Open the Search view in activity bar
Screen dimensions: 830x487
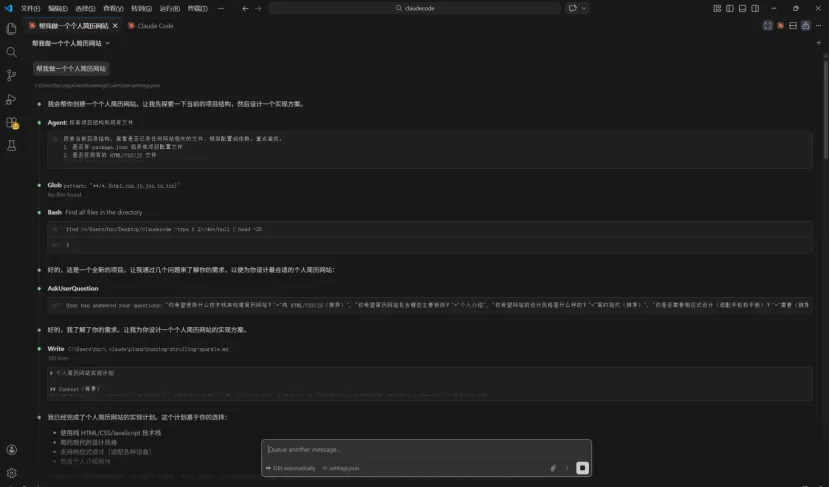11,52
